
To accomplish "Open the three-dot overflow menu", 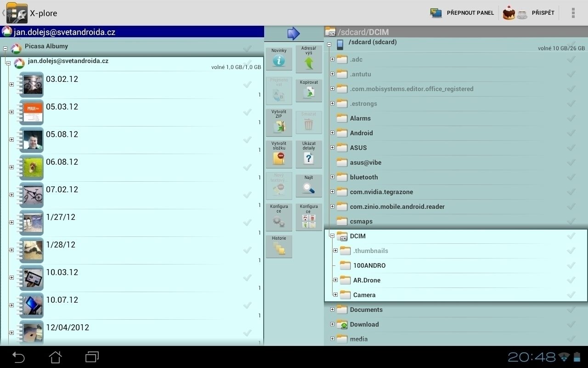I will point(573,13).
